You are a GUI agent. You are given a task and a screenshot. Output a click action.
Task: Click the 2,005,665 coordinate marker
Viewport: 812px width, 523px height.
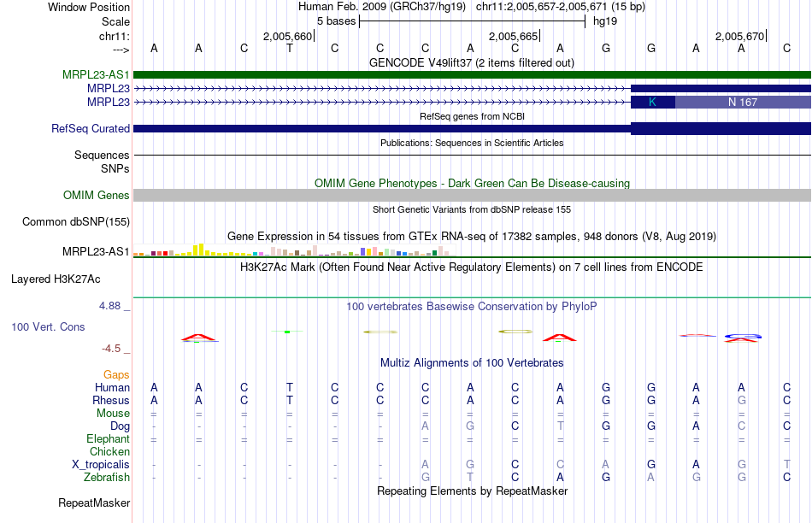tap(514, 36)
